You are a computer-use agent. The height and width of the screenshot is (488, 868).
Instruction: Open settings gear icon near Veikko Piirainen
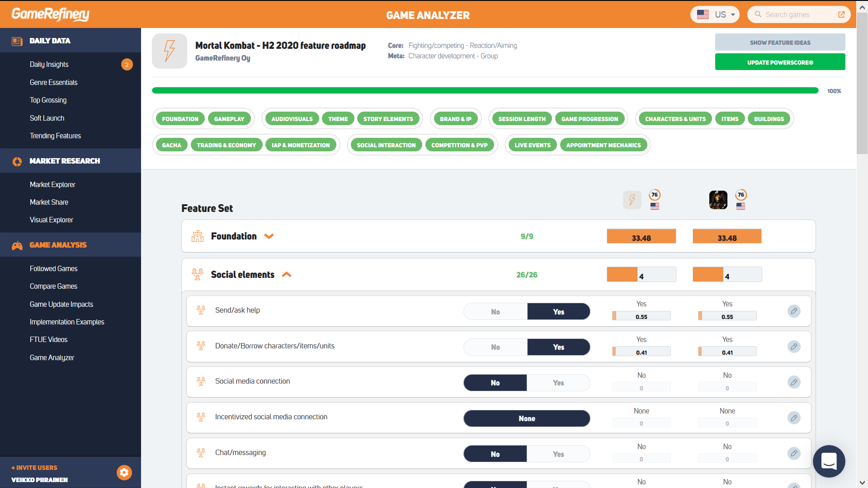(x=124, y=473)
